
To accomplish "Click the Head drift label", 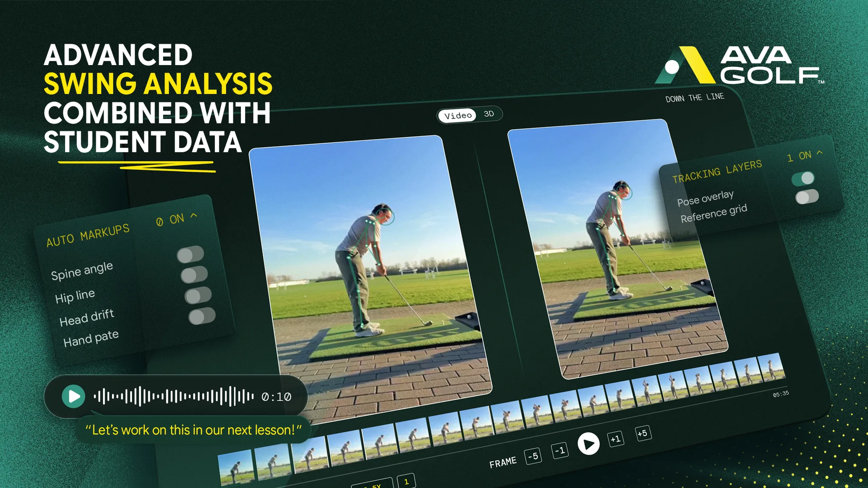I will tap(87, 318).
